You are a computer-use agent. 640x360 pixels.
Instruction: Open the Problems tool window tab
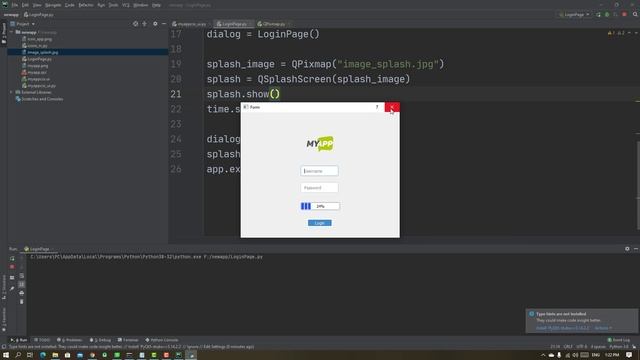69,340
